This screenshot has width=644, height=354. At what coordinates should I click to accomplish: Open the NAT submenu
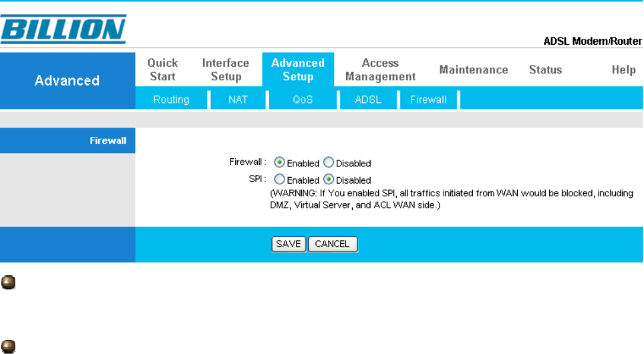pos(238,100)
